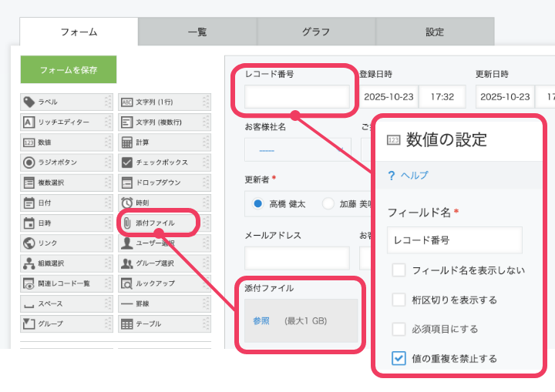555x392 pixels.
Task: Click the レコード番号 form input box
Action: 297,96
